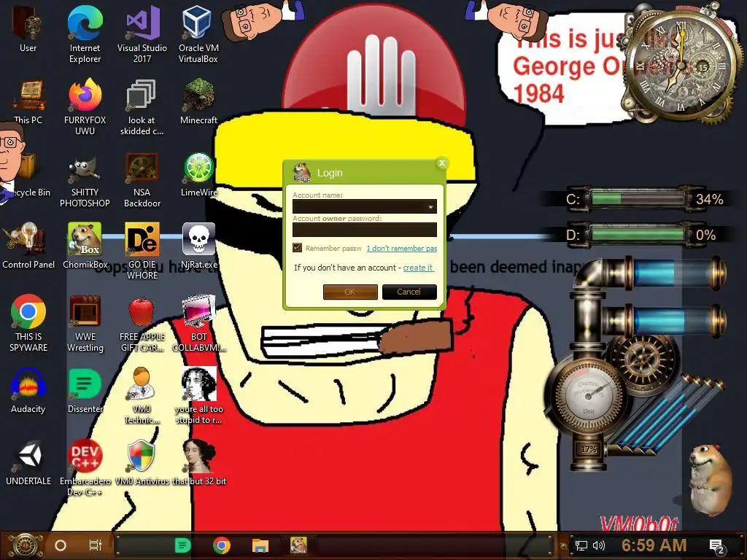Switch to ChomikBox taskbar button
747x560 pixels.
298,545
